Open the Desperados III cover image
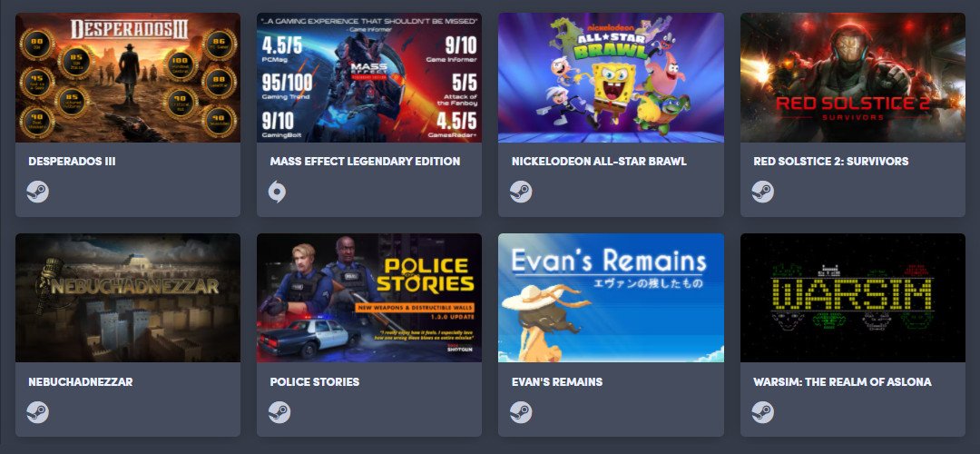980x454 pixels. tap(128, 77)
